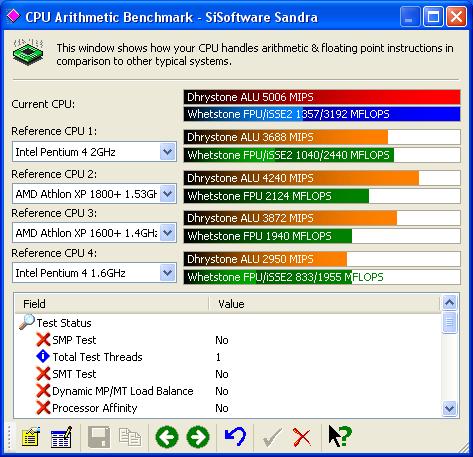This screenshot has width=473, height=457.
Task: Open the report table edit icon
Action: (x=61, y=436)
